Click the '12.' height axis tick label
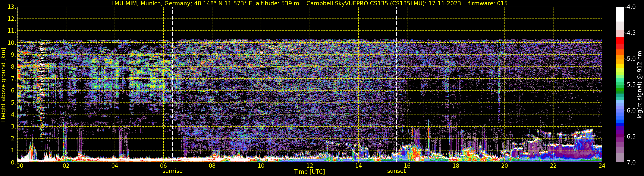The image size is (644, 176). point(12,19)
